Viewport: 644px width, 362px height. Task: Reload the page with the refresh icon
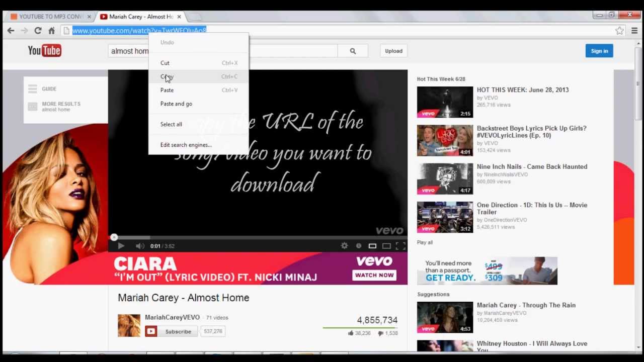[38, 31]
